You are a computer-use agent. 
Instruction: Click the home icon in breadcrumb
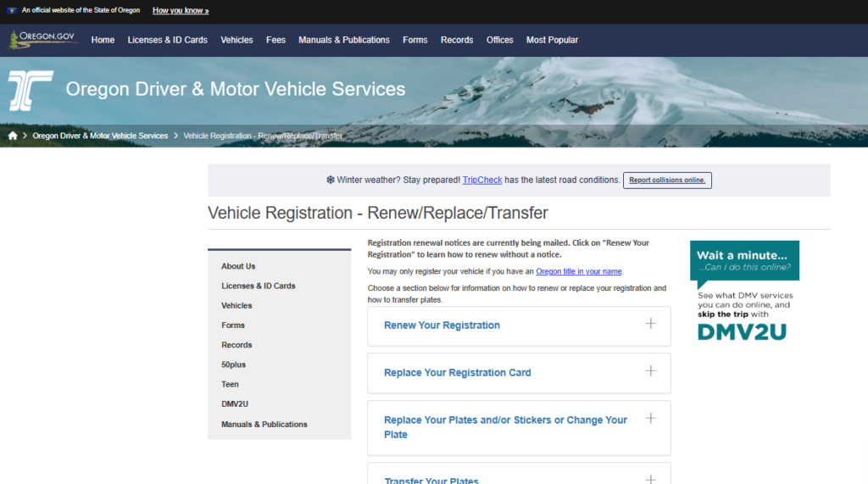pos(13,136)
